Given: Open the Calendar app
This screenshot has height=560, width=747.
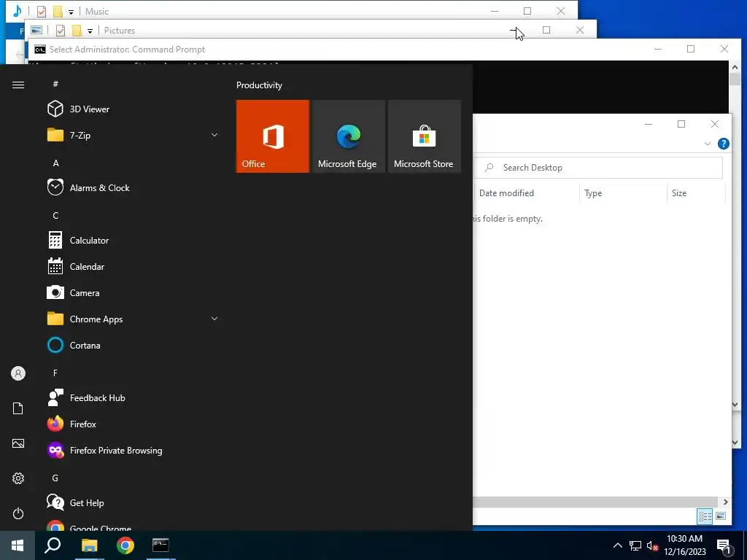Looking at the screenshot, I should pos(133,267).
